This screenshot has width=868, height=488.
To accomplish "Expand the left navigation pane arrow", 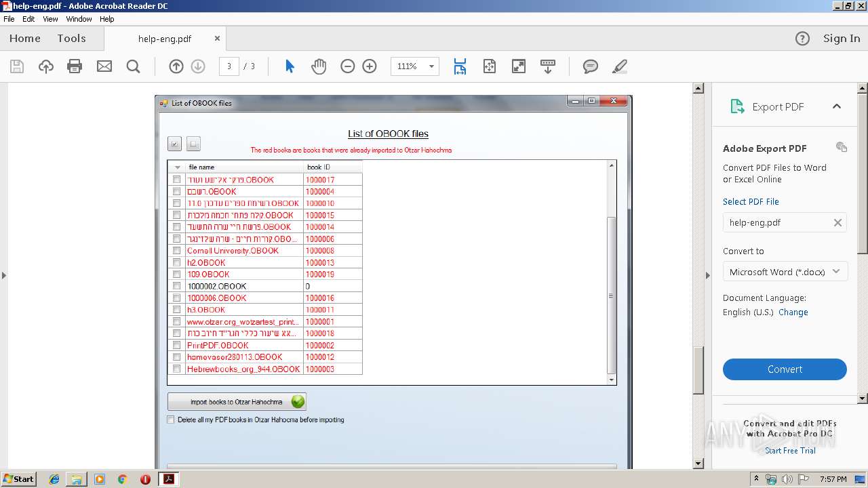I will (4, 275).
